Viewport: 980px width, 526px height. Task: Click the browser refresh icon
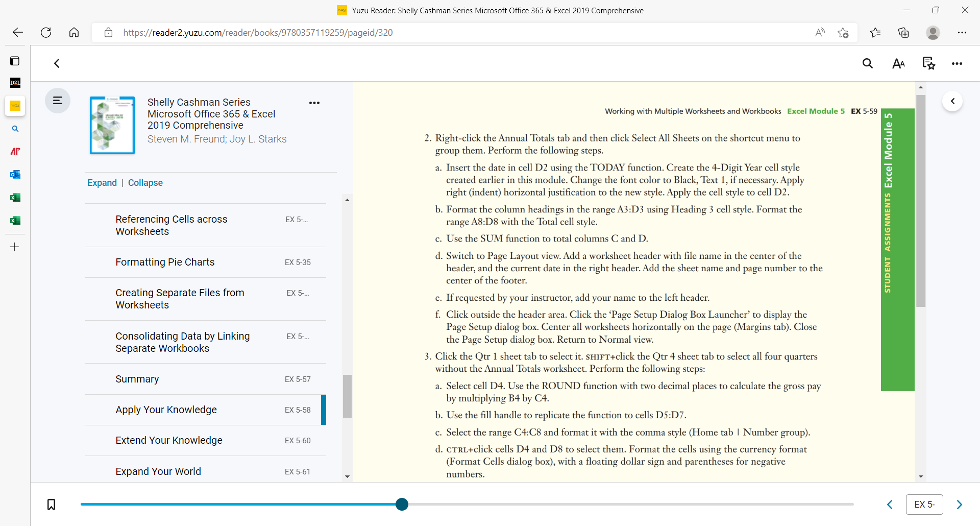(46, 33)
